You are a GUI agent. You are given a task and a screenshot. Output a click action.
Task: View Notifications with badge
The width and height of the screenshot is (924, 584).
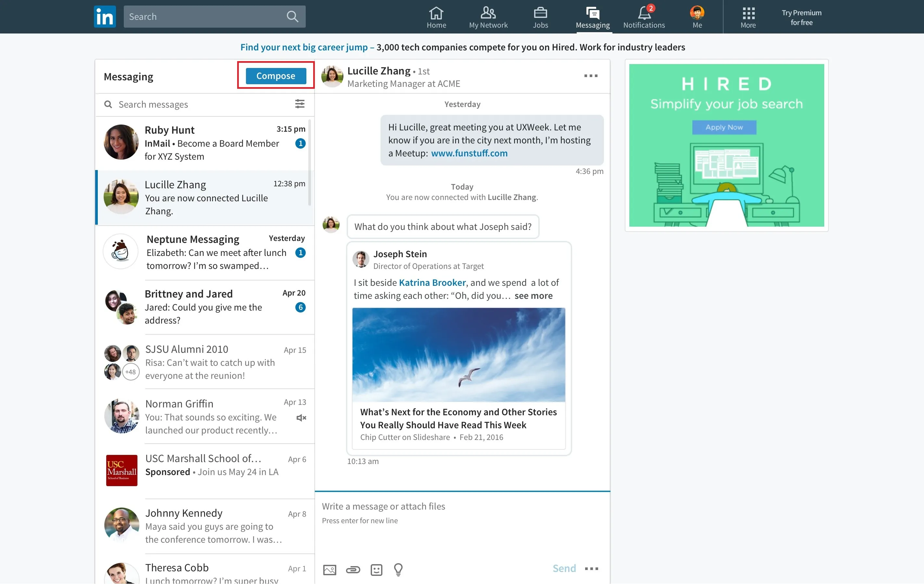644,16
